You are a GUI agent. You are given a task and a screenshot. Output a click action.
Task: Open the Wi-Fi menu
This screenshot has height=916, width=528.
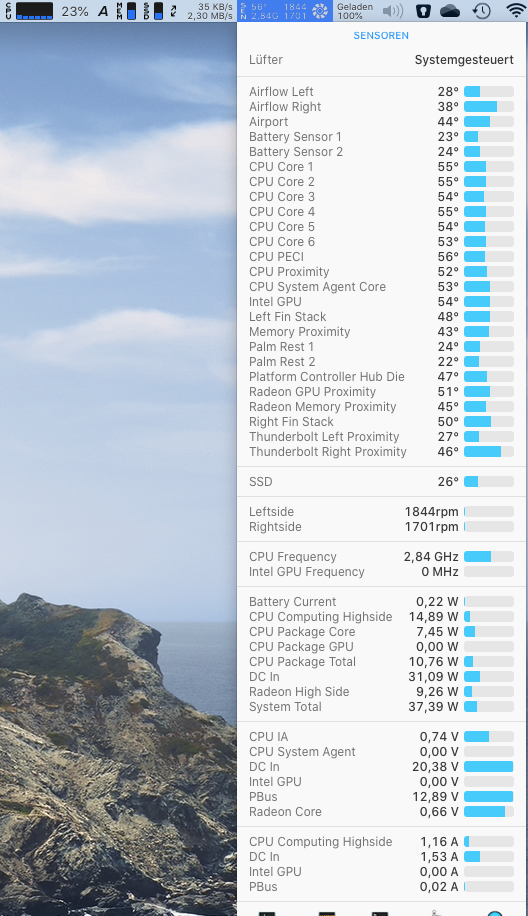click(516, 11)
